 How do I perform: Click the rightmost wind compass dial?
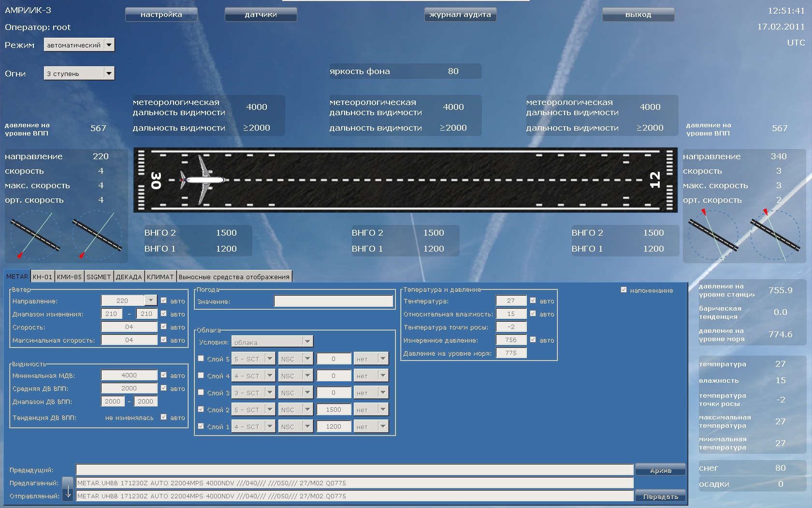click(775, 235)
